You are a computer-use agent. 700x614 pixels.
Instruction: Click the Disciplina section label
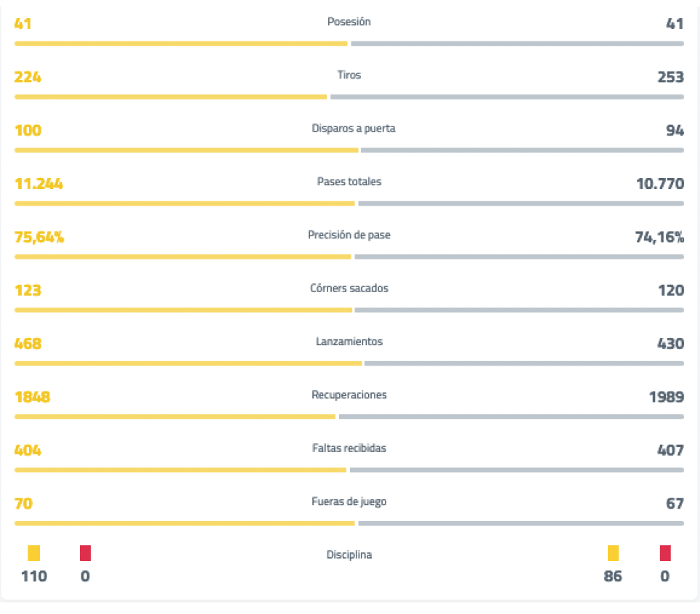pyautogui.click(x=349, y=555)
